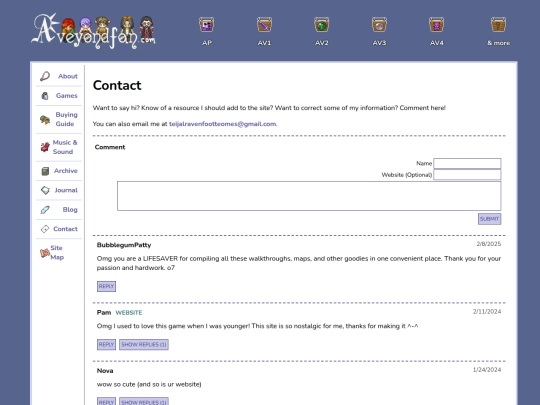This screenshot has width=540, height=405.
Task: Click the Music & Sound icon
Action: 45,147
